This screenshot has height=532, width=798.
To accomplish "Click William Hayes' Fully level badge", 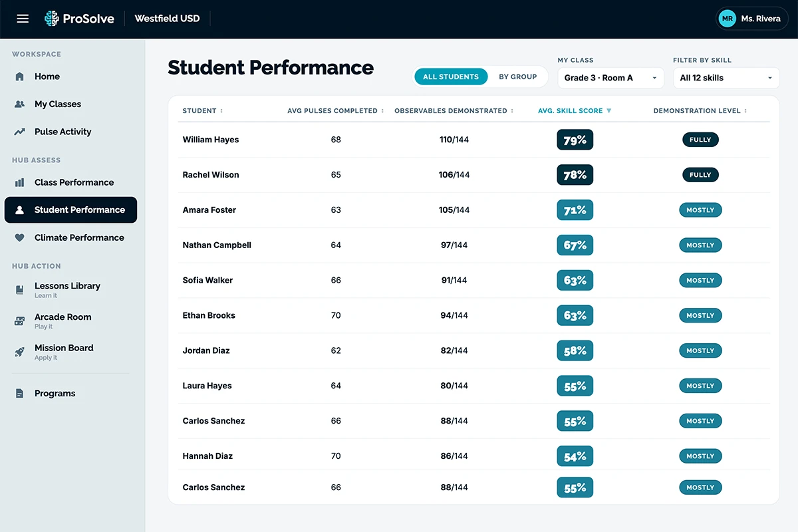I will point(700,140).
